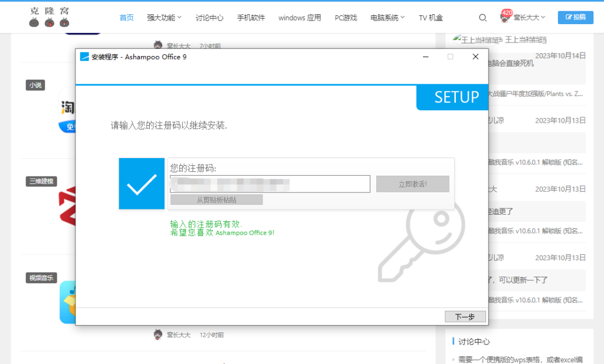The height and width of the screenshot is (364, 604).
Task: Open 窝长大大 author link beside 12小时前
Action: [x=179, y=335]
